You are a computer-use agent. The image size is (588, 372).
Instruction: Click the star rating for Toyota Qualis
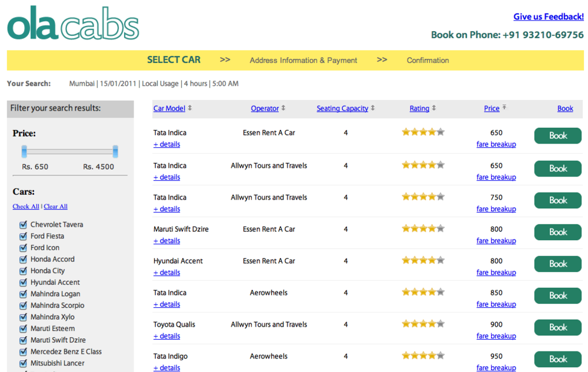(x=423, y=324)
